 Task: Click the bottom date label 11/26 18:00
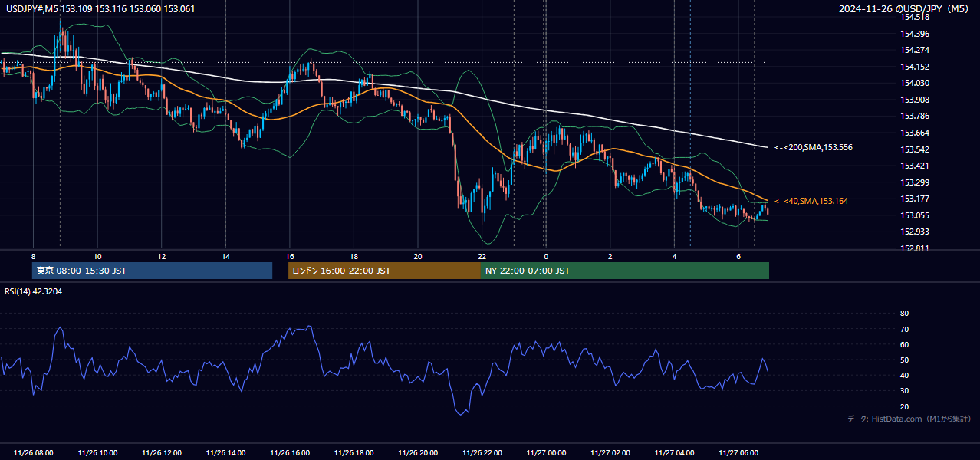coord(354,453)
